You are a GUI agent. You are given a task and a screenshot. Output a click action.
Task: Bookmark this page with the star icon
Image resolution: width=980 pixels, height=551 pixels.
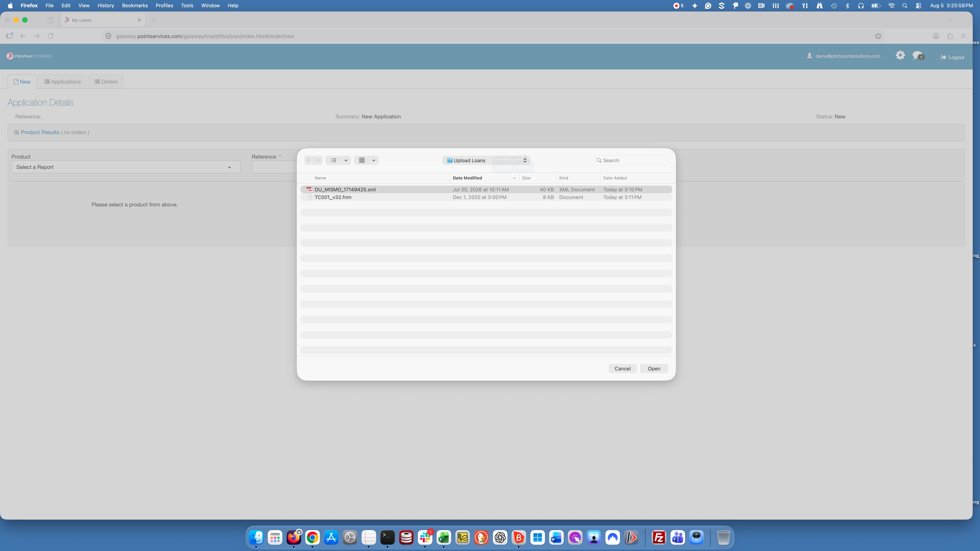[878, 36]
